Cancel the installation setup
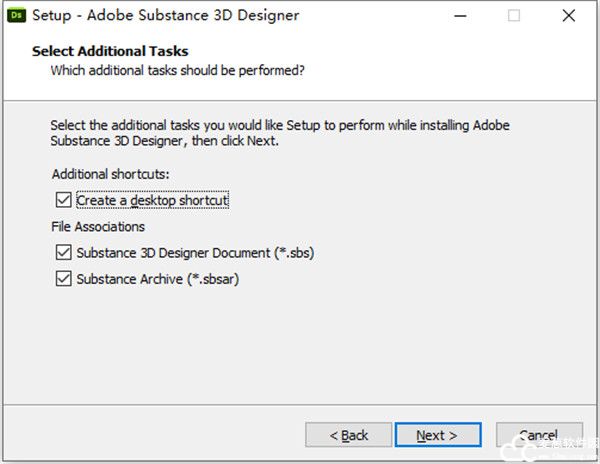600x464 pixels. click(x=538, y=435)
